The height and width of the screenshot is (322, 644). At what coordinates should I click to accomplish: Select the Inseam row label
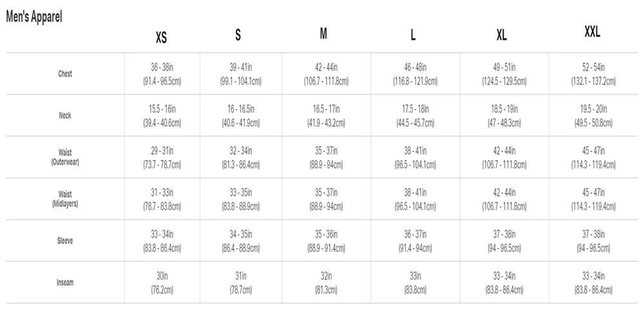[65, 283]
